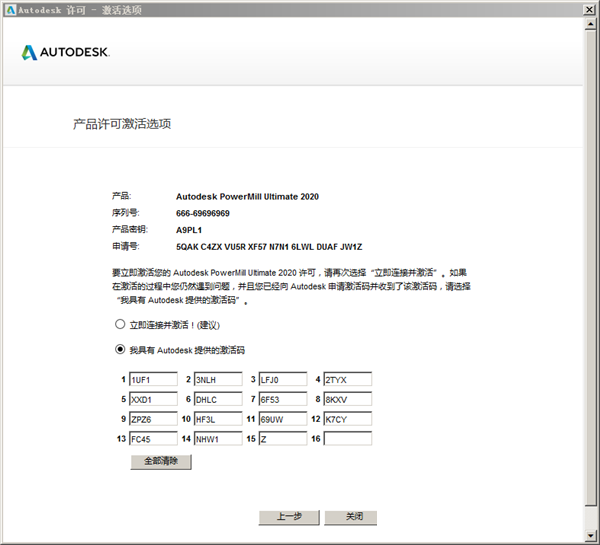Click the scrollbar down arrow
This screenshot has width=600, height=545.
click(x=590, y=535)
